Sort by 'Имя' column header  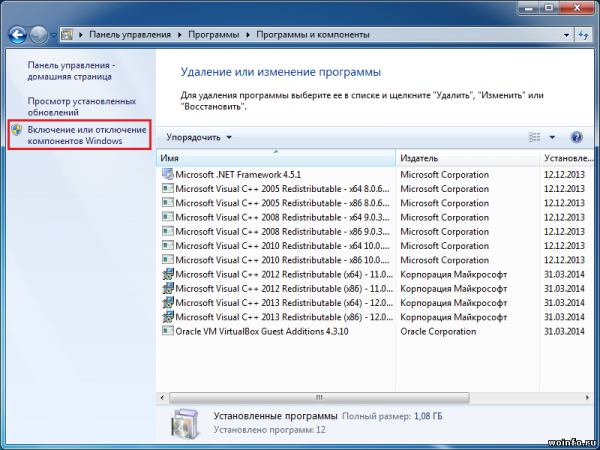[x=276, y=158]
